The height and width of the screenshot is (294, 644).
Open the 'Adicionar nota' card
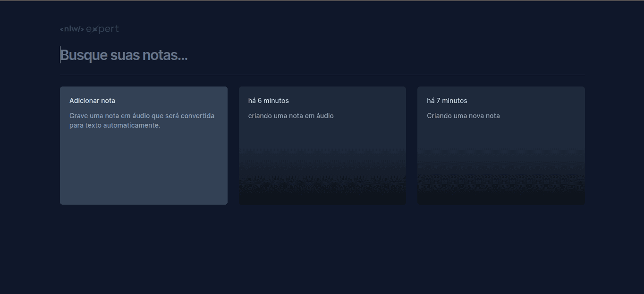point(144,146)
